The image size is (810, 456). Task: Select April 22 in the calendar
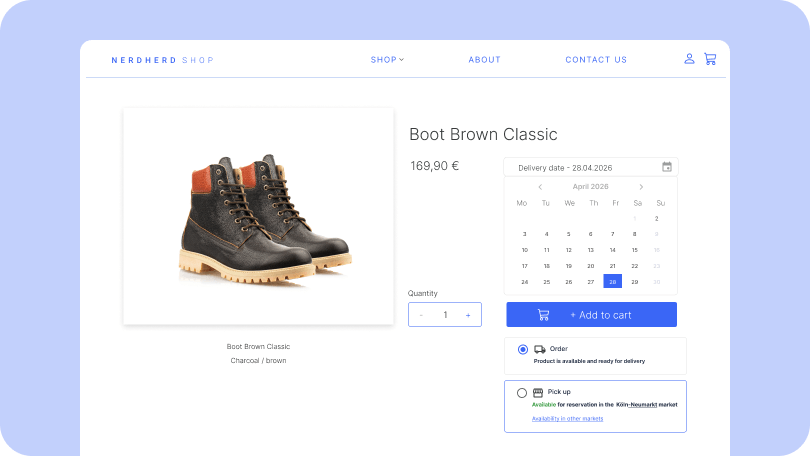tap(635, 266)
